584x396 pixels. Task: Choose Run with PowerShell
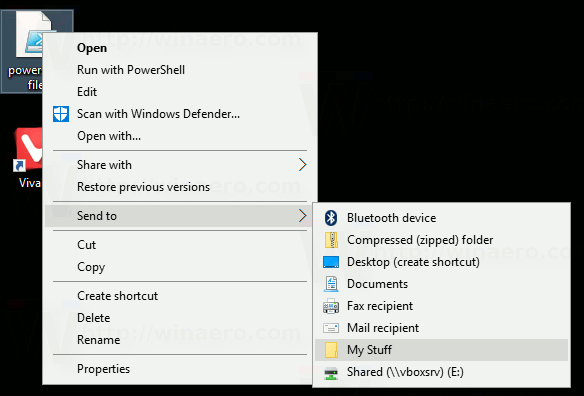click(x=131, y=70)
